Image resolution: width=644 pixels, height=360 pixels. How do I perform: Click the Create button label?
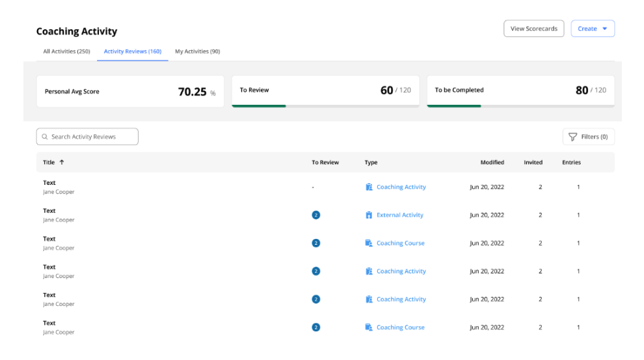coord(587,29)
